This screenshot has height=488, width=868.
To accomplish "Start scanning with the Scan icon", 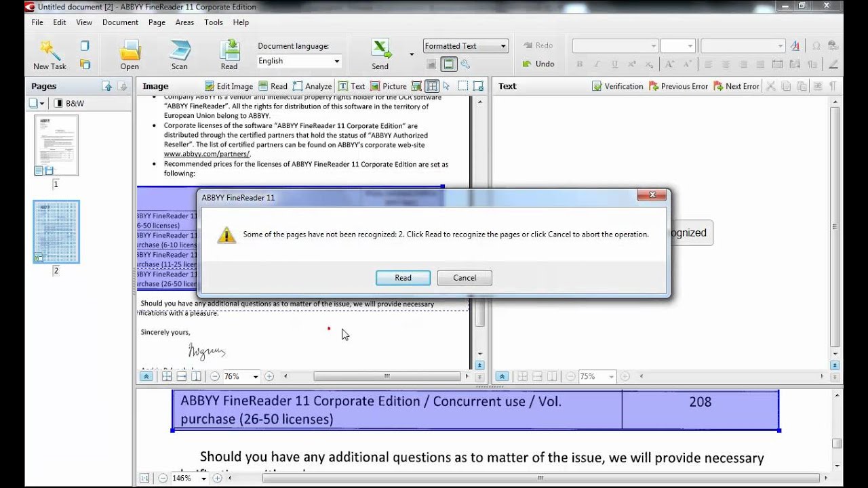I will 180,54.
